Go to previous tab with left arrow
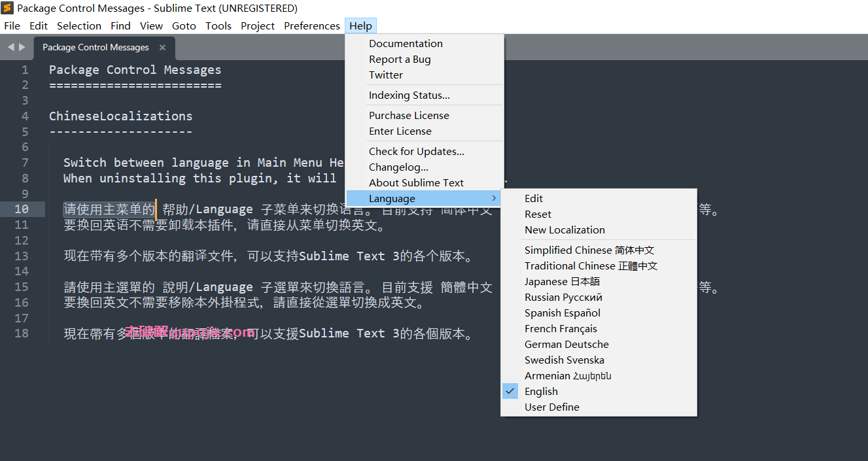Screen dimensions: 868x461 tap(10, 47)
